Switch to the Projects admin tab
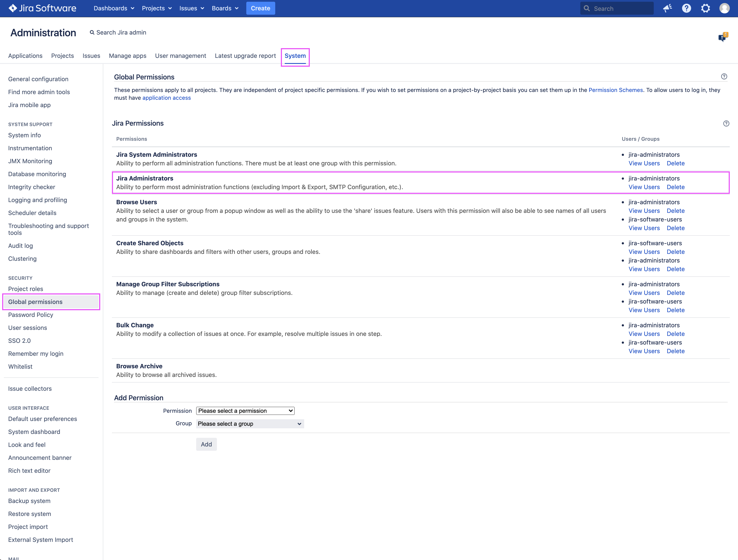Viewport: 738px width, 560px height. 62,56
